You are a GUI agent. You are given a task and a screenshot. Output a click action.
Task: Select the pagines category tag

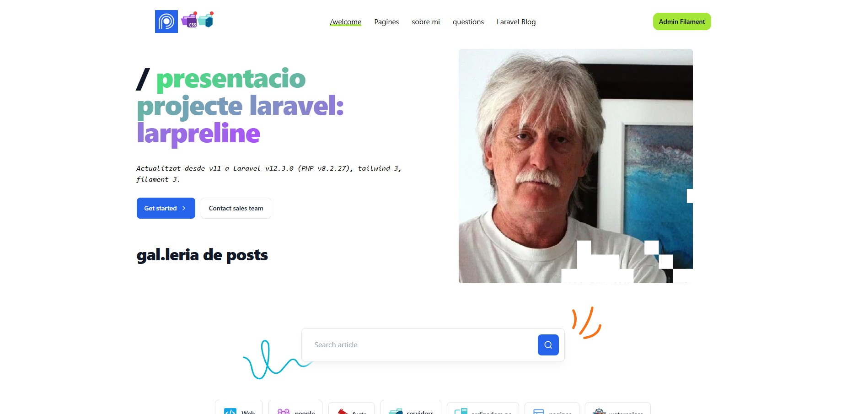coord(552,409)
